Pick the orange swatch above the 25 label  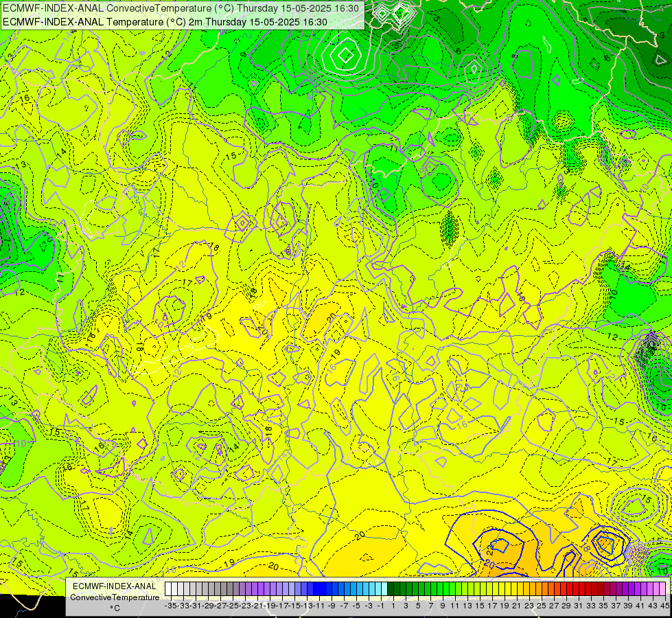545,589
